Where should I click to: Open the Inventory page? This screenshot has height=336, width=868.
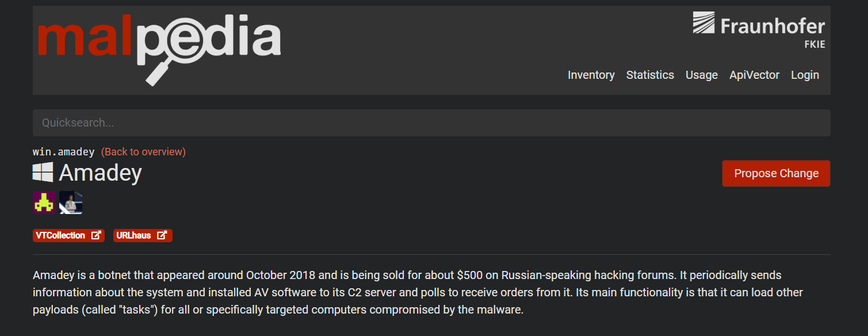point(591,75)
